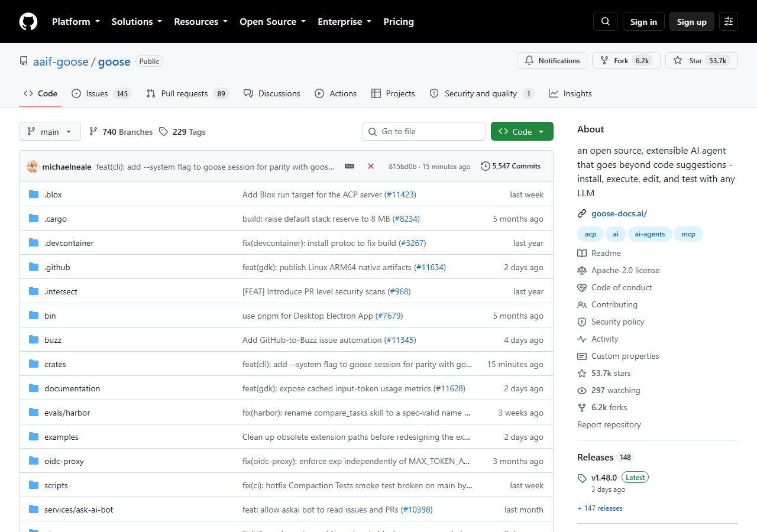Open the search magnifier button
Screen dimensions: 757x532
pos(606,21)
